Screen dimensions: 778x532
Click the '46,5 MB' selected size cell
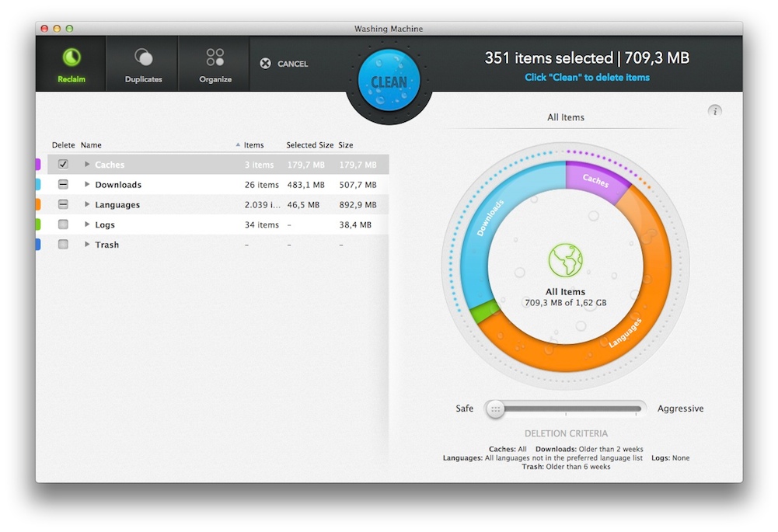tap(303, 205)
